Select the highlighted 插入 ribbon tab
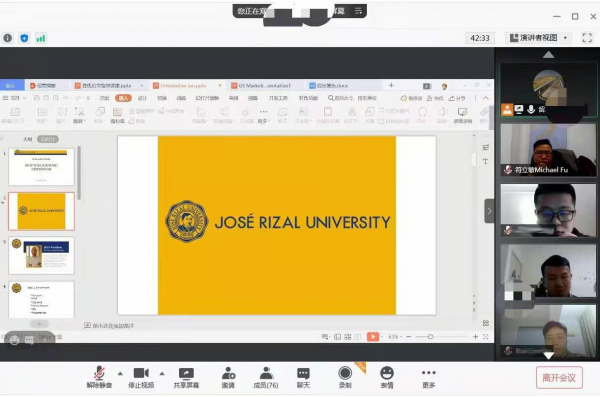 123,98
